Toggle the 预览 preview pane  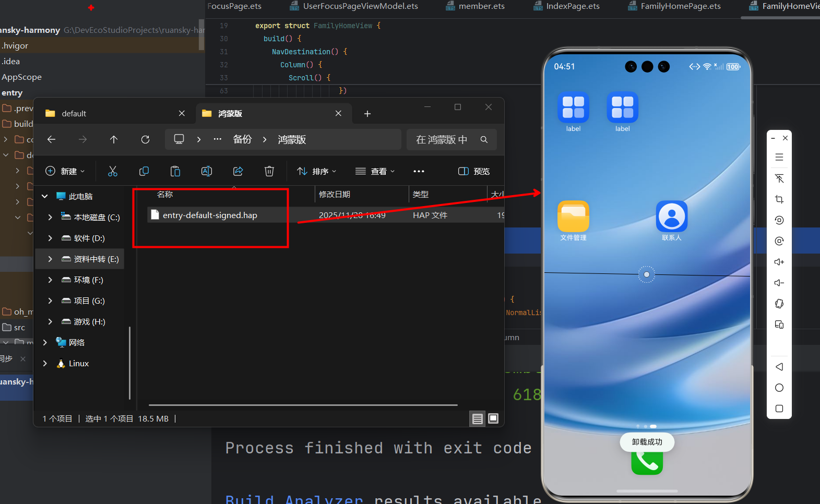pyautogui.click(x=474, y=171)
